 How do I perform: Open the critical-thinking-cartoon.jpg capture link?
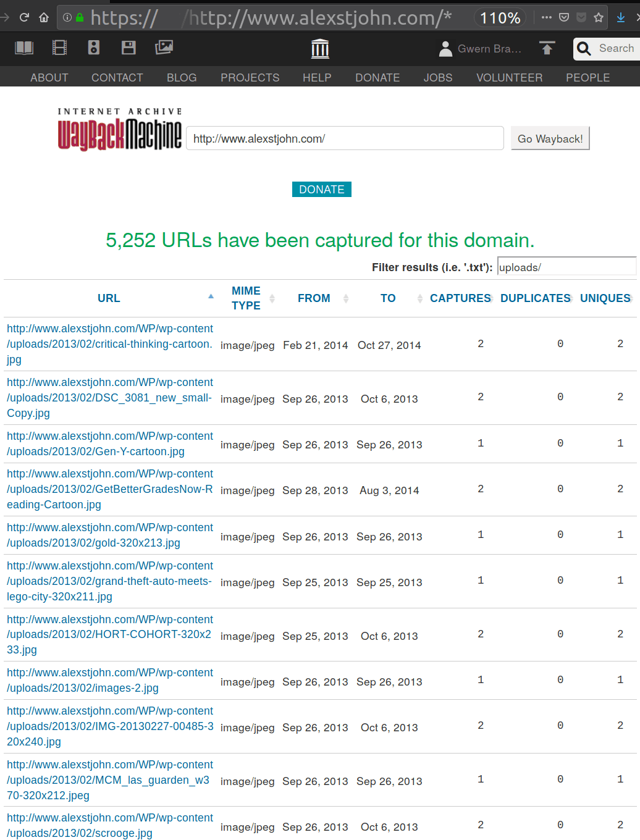(110, 344)
